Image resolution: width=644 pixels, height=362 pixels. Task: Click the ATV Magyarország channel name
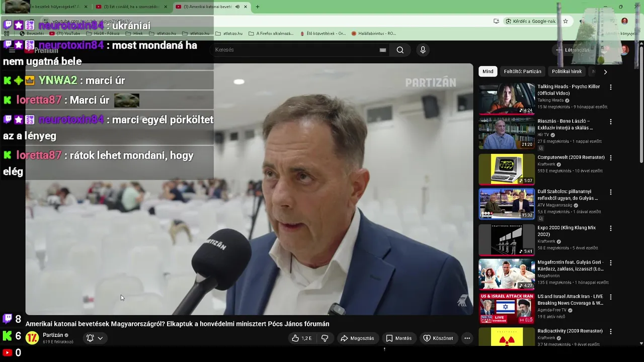[x=555, y=205]
